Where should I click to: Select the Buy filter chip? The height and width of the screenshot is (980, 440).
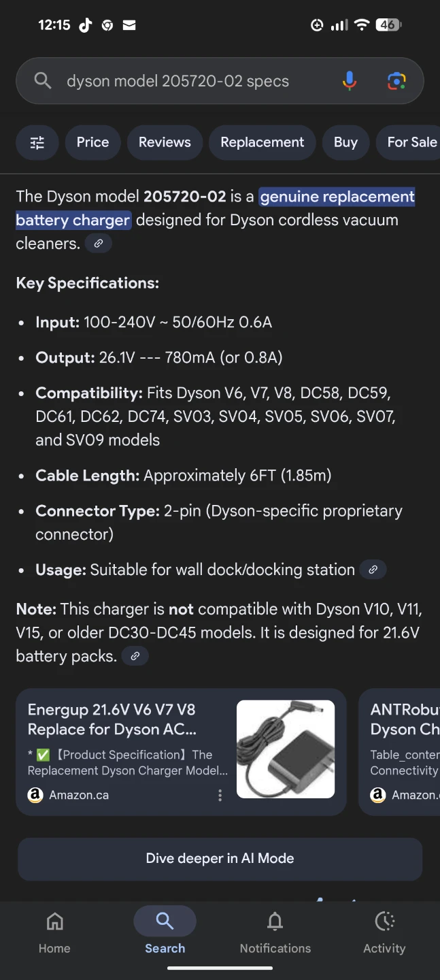pyautogui.click(x=345, y=142)
